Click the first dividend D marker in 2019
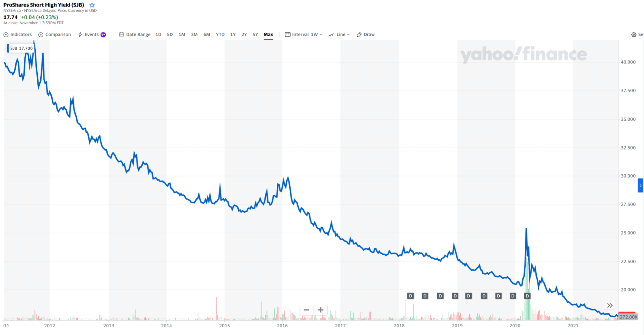644x335 pixels. (x=468, y=296)
